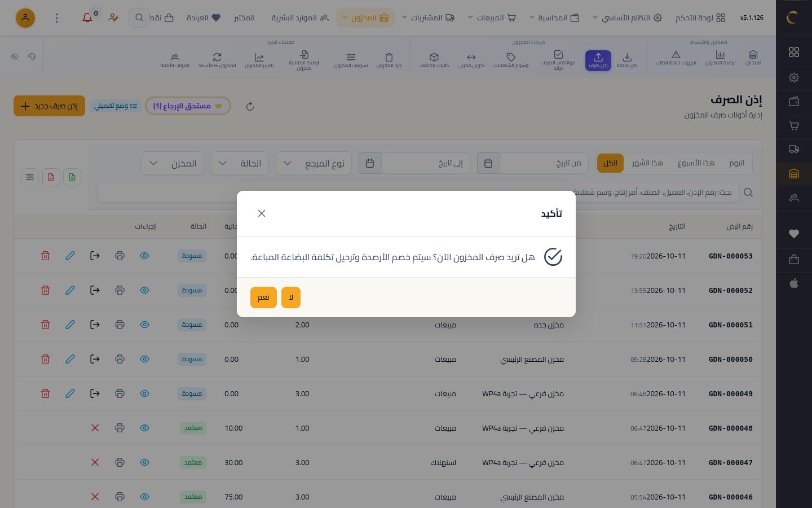
Task: Open المحاسبة top menu
Action: 554,18
